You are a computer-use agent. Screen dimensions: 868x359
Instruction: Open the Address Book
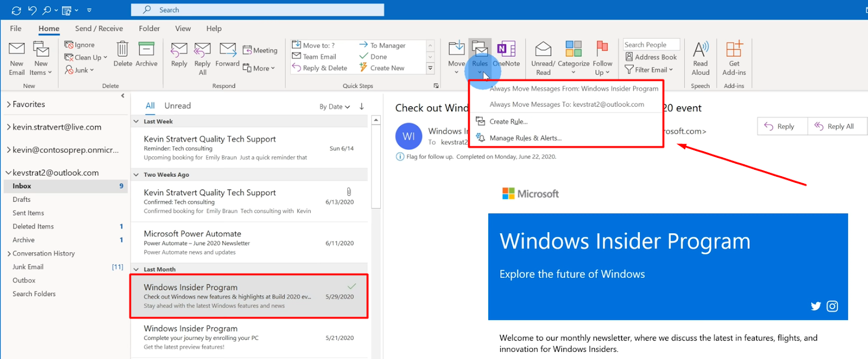[651, 57]
